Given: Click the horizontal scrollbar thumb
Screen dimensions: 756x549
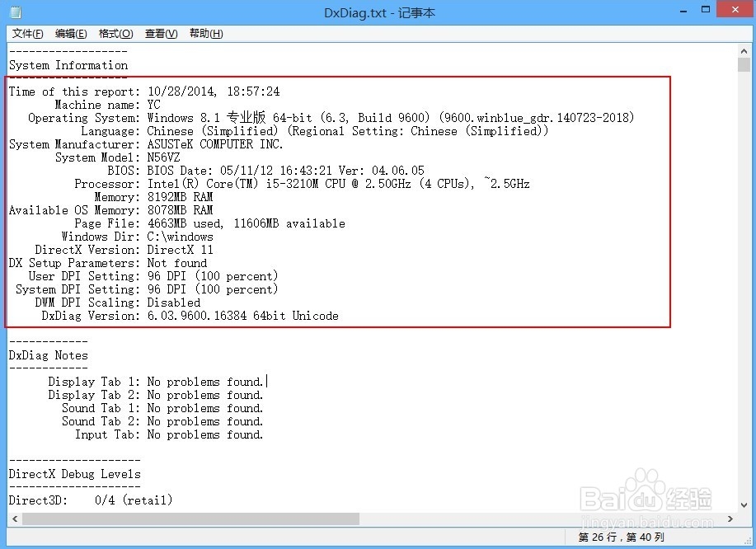Looking at the screenshot, I should (191, 518).
